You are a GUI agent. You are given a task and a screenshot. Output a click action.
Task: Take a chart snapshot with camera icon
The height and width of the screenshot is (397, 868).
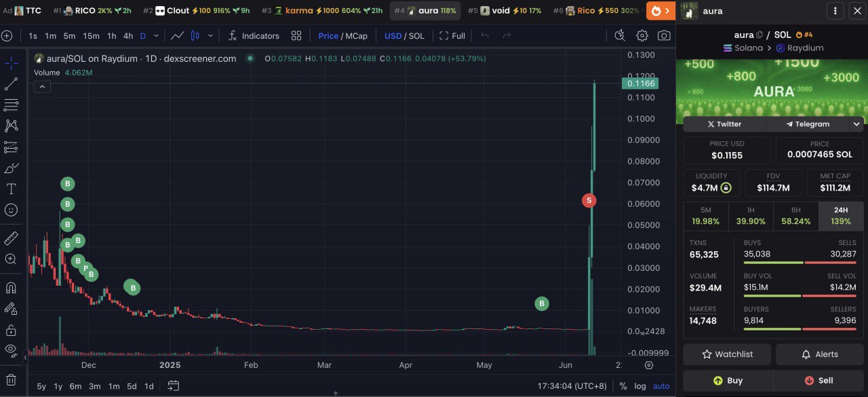point(664,36)
